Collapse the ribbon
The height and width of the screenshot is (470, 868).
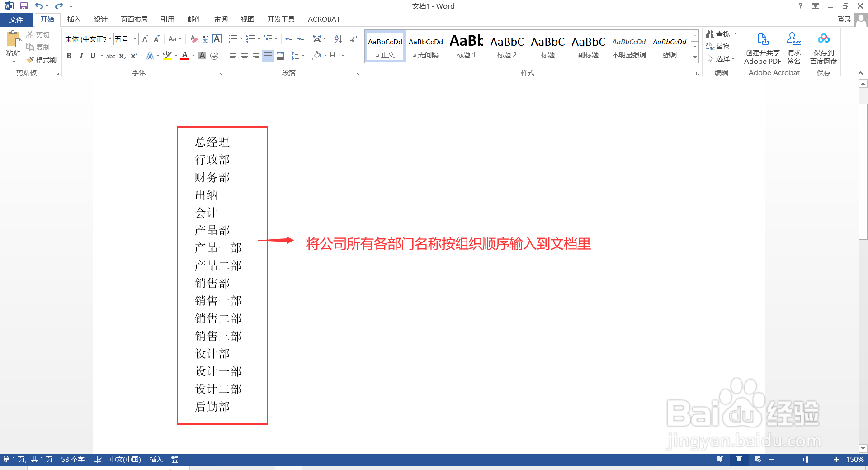point(860,73)
